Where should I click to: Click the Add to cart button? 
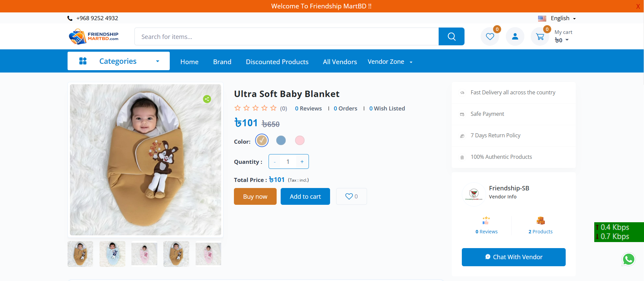tap(305, 196)
